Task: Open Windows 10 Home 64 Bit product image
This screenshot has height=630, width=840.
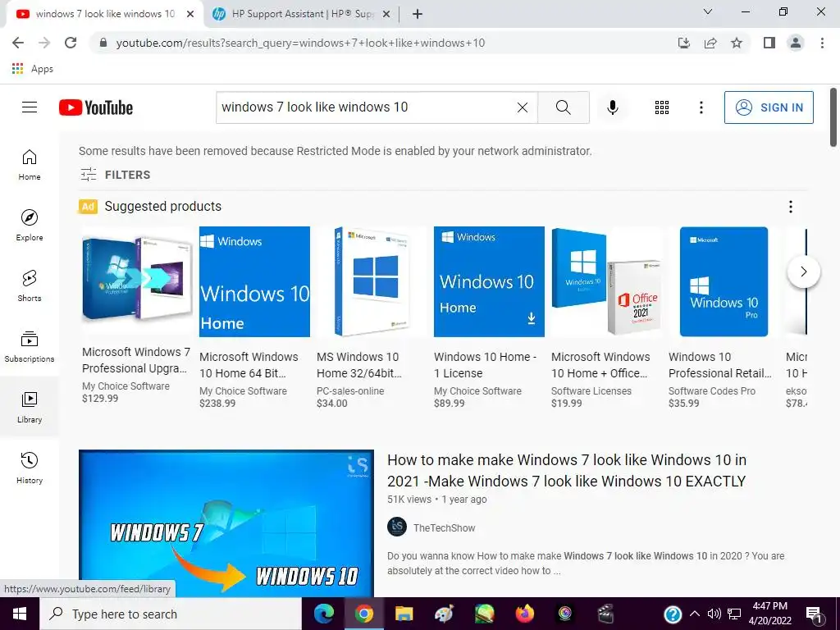Action: click(x=254, y=282)
